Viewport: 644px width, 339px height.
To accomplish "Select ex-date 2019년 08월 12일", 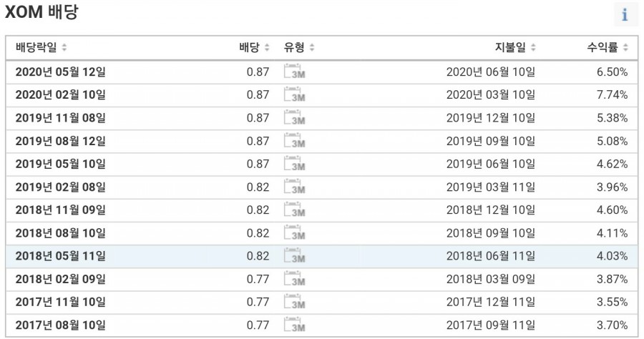I will 61,141.
